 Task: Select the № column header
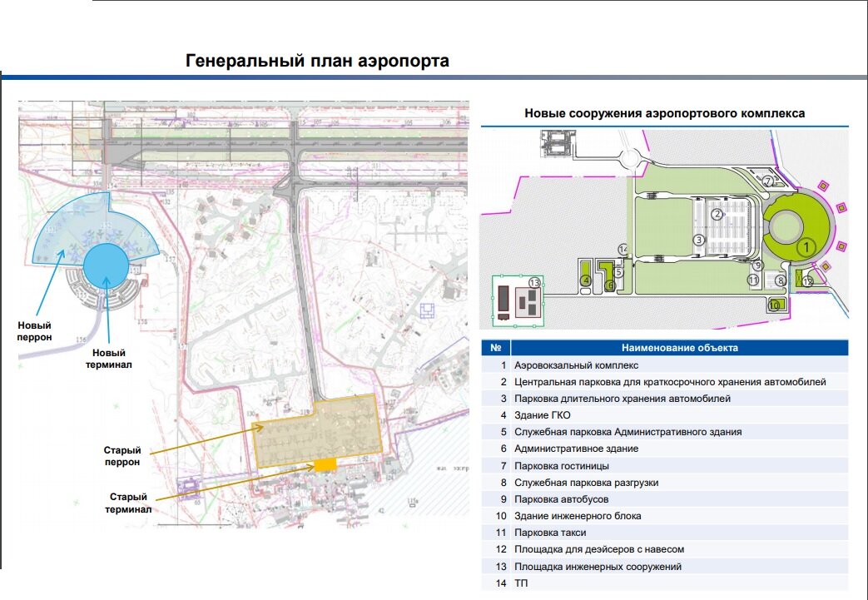click(498, 348)
